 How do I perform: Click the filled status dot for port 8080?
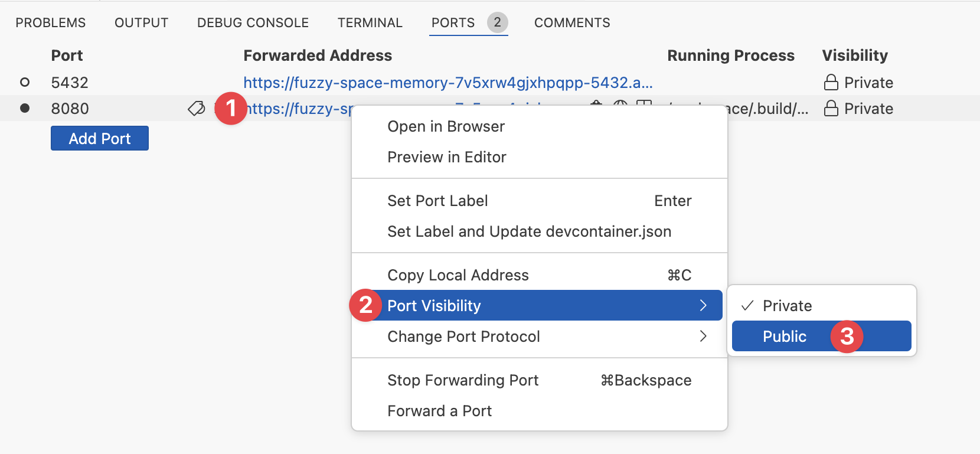(25, 109)
